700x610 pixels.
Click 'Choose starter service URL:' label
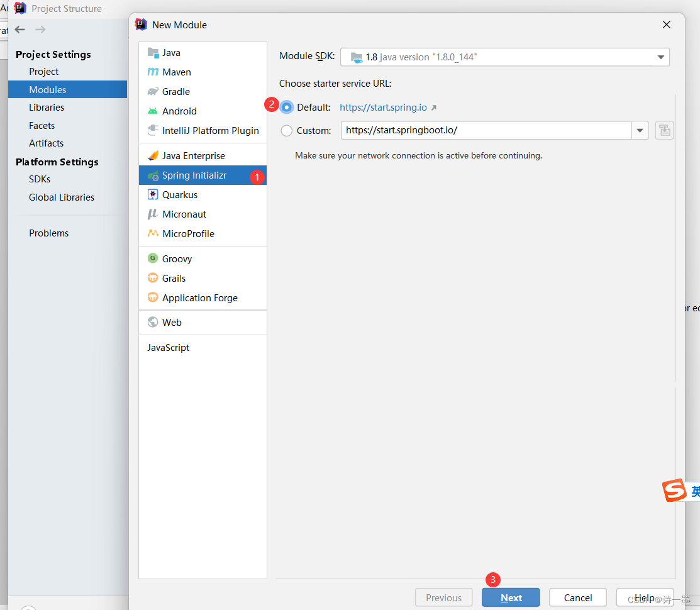335,84
